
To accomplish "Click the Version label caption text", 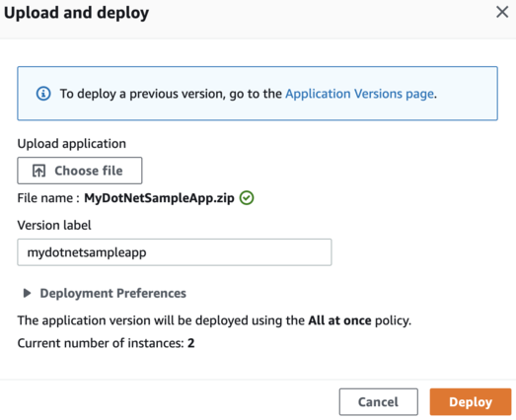I will click(x=54, y=226).
